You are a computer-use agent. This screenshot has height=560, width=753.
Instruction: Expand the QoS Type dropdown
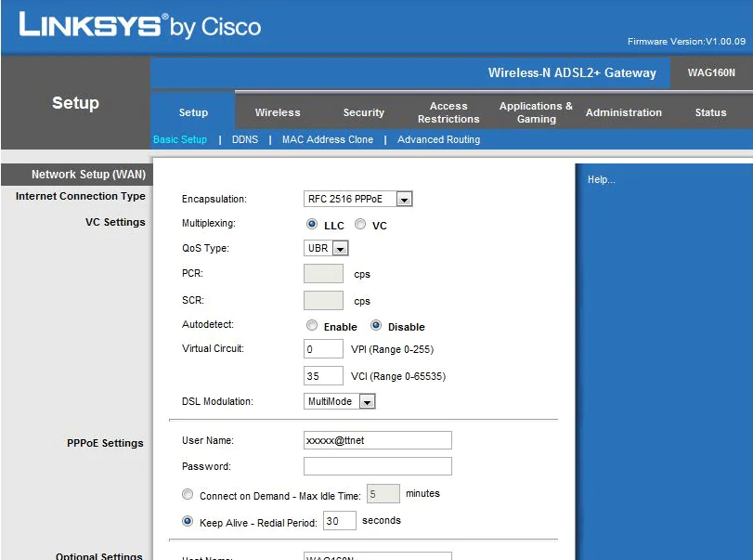click(x=340, y=249)
